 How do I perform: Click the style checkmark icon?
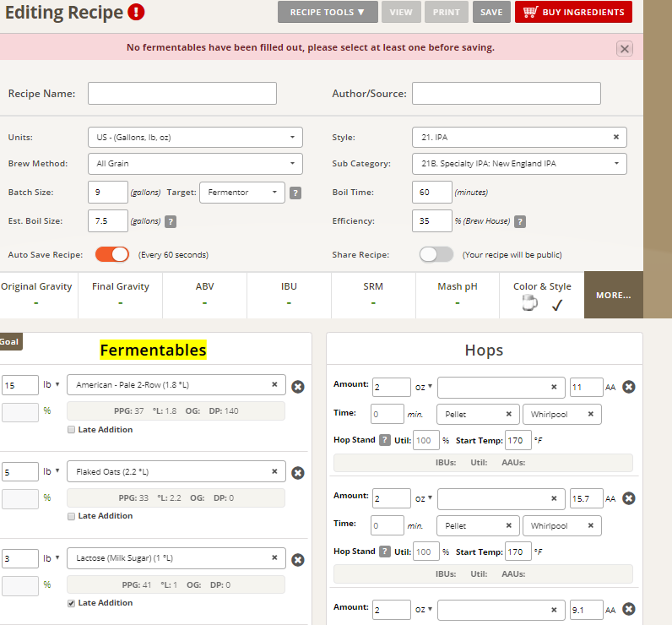click(557, 305)
